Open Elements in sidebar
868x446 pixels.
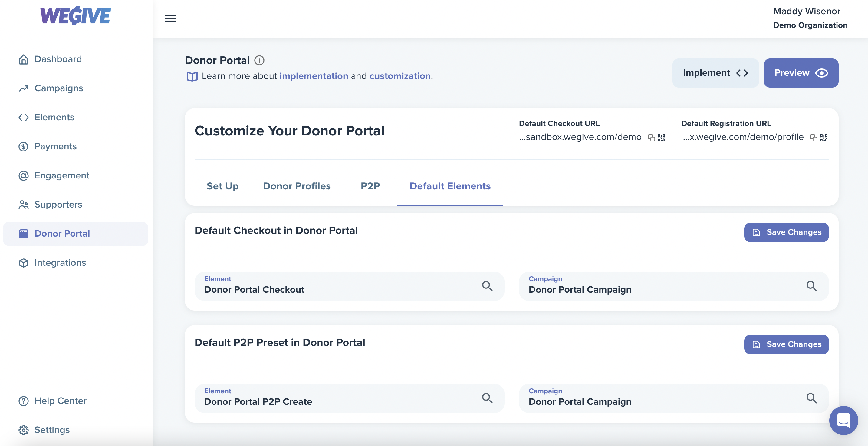[75, 117]
